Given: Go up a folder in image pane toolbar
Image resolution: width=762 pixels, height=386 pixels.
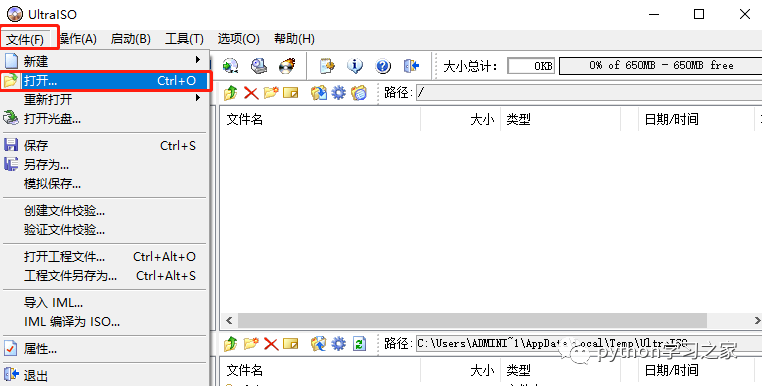Looking at the screenshot, I should [x=230, y=92].
